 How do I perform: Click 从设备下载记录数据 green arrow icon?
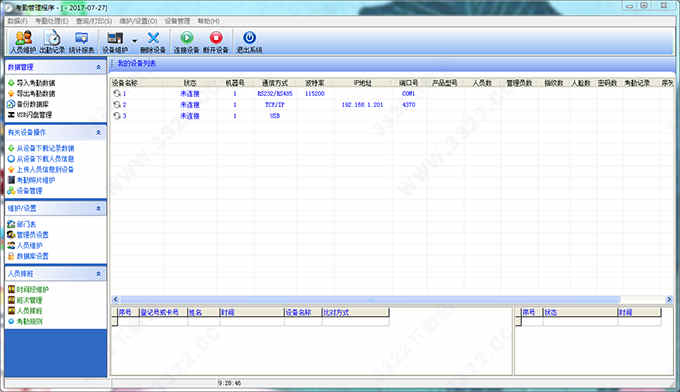(x=11, y=148)
